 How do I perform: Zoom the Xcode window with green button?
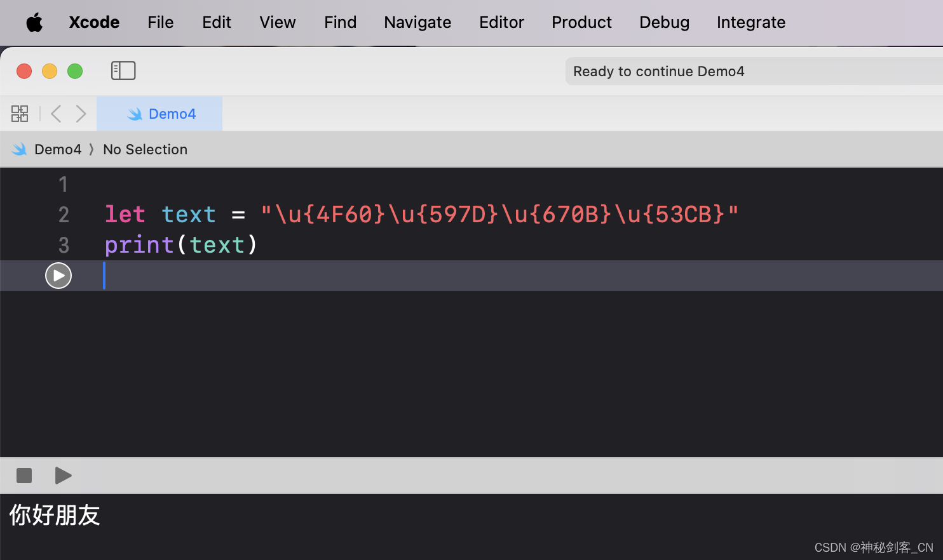tap(75, 71)
